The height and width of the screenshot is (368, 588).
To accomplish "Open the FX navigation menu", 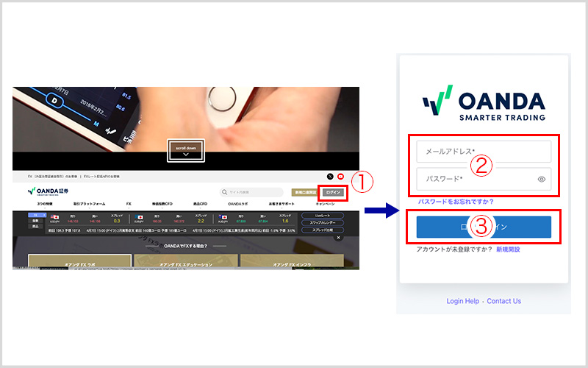I will point(129,204).
